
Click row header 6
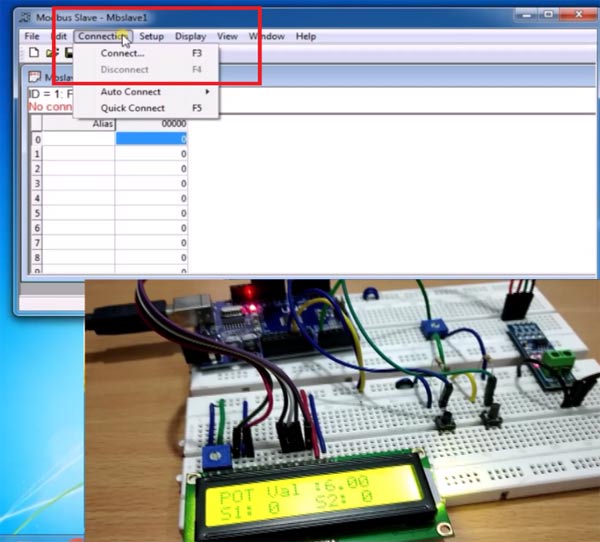[x=37, y=228]
